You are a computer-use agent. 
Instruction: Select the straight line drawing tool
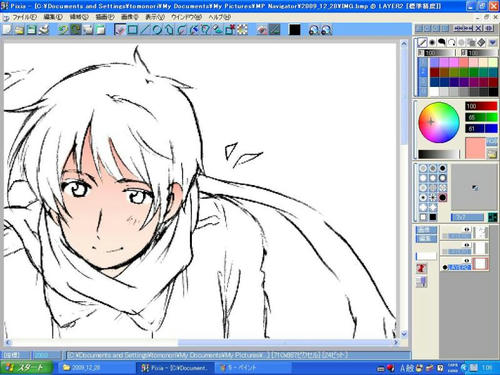145,30
